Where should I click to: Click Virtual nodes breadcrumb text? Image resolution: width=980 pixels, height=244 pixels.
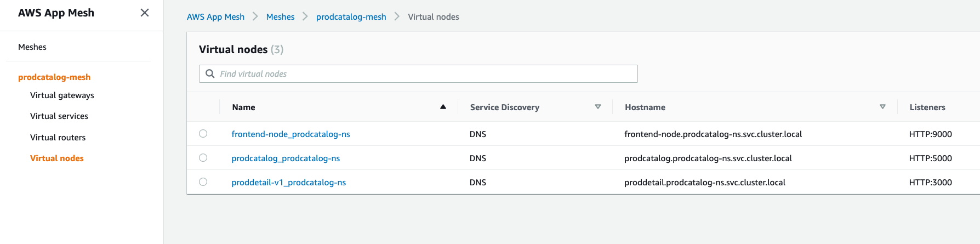pos(434,17)
